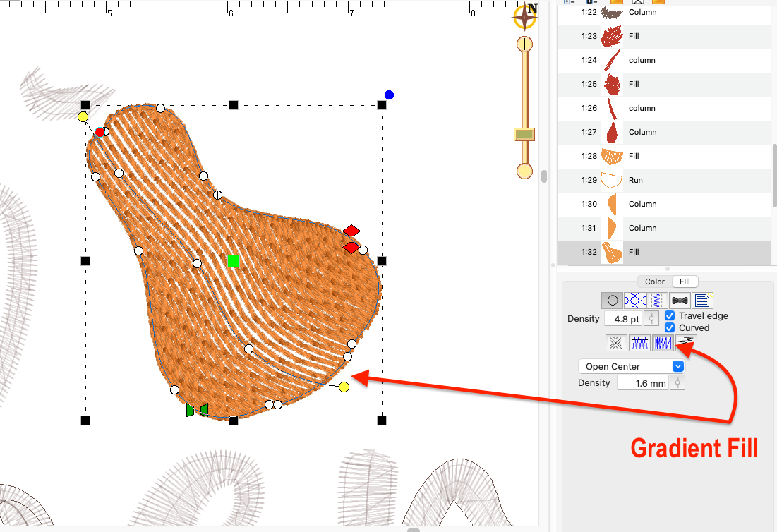This screenshot has height=532, width=777.
Task: Click the compass navigation icon
Action: [x=525, y=17]
